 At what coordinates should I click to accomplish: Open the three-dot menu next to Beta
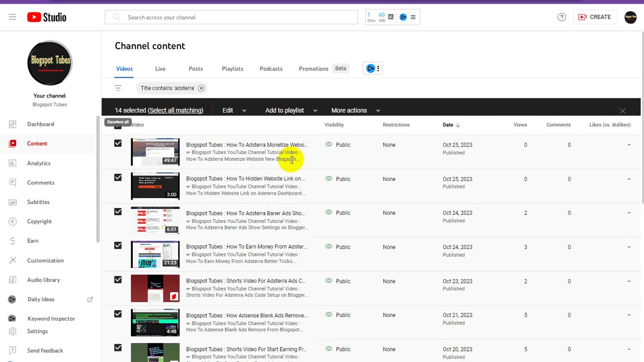tap(378, 68)
